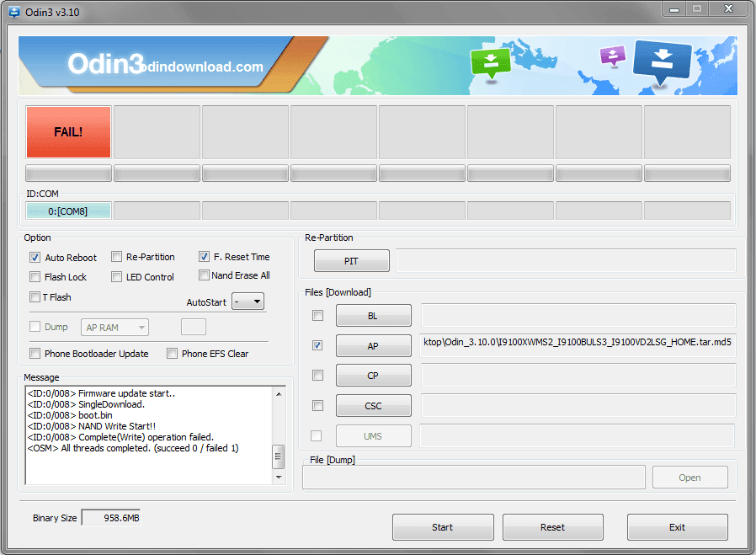Minimize the Odin3 window
Viewport: 756px width, 555px height.
674,9
